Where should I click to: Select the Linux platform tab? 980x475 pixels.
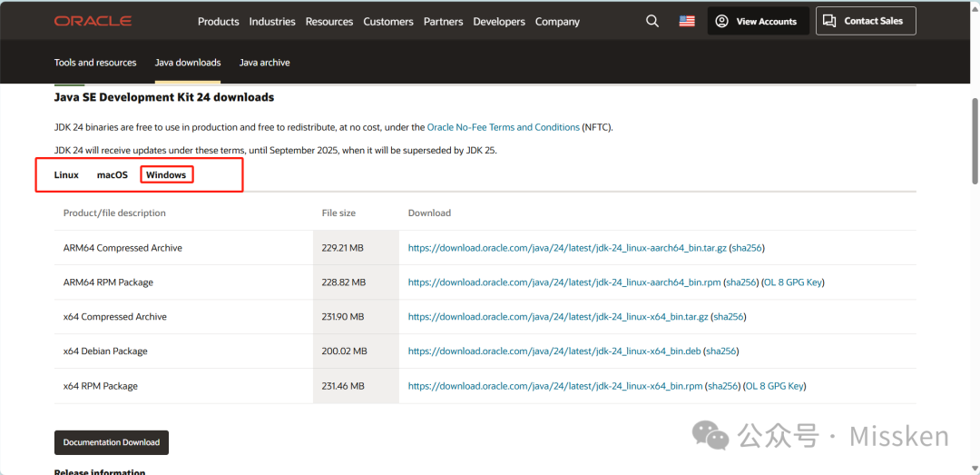point(66,174)
